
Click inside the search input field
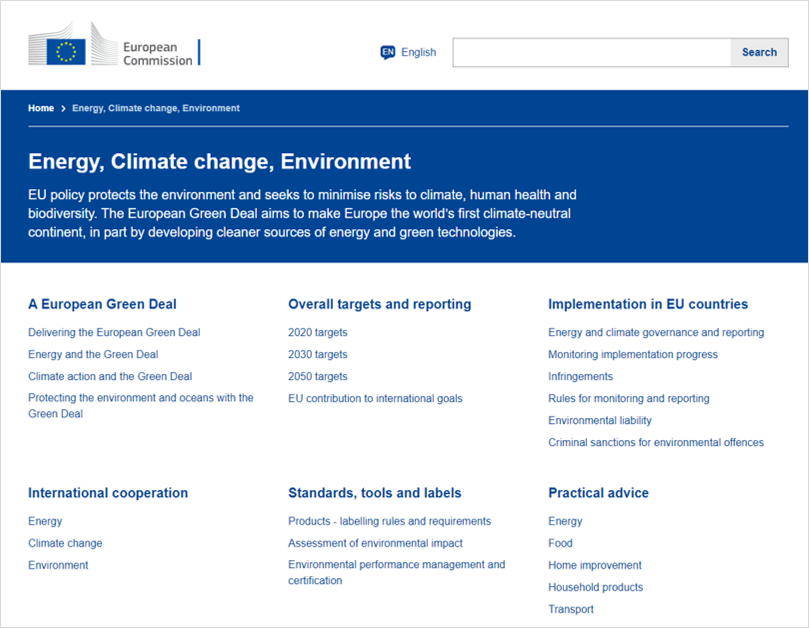coord(592,52)
